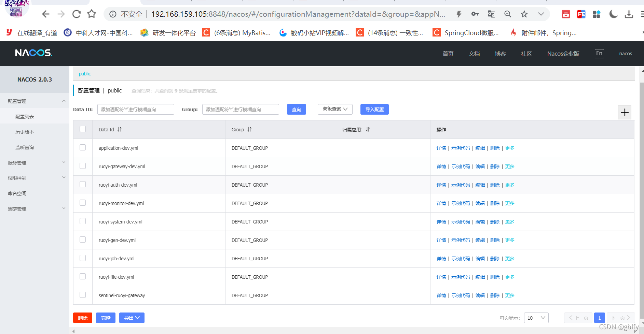The width and height of the screenshot is (644, 334).
Task: Focus the Group search field
Action: pyautogui.click(x=241, y=110)
